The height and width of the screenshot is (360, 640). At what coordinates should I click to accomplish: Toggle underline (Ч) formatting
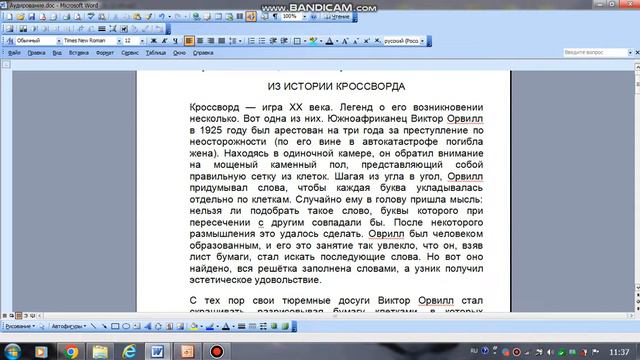(x=176, y=41)
